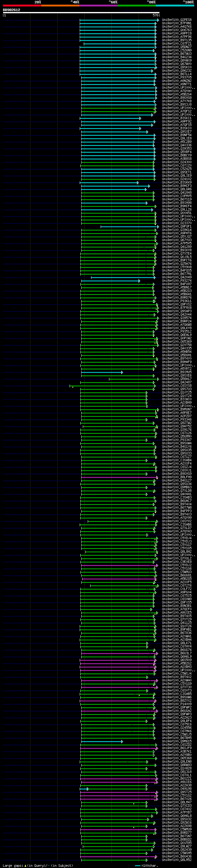197x868 pixels.
Task: Select label UniRef100_Q01595
Action: click(177, 843)
